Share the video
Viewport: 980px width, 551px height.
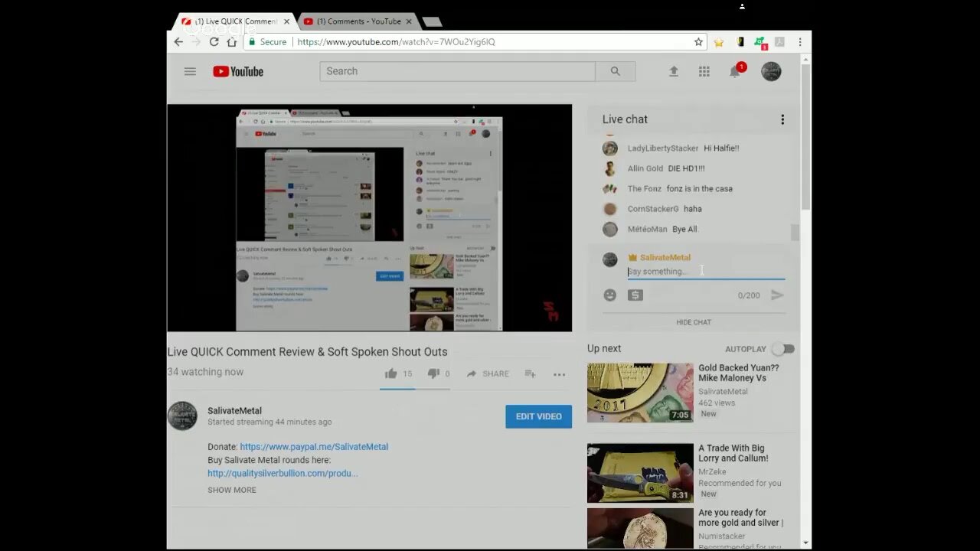click(488, 373)
